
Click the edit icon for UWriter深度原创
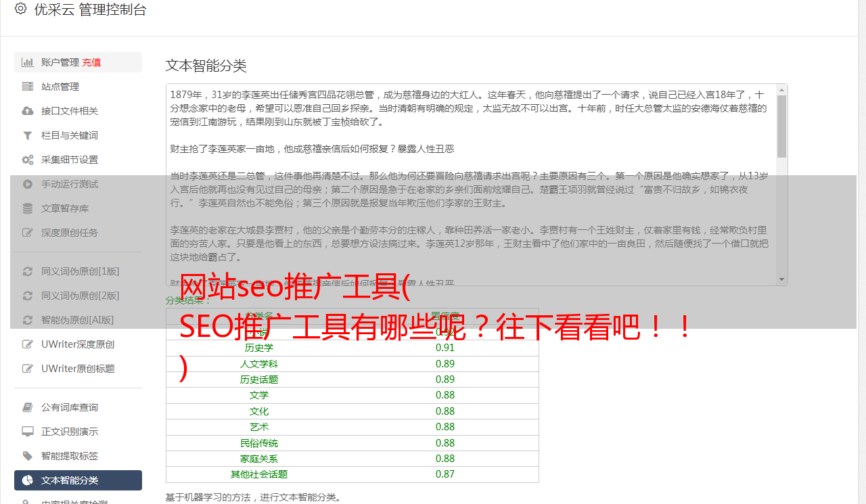tap(28, 344)
